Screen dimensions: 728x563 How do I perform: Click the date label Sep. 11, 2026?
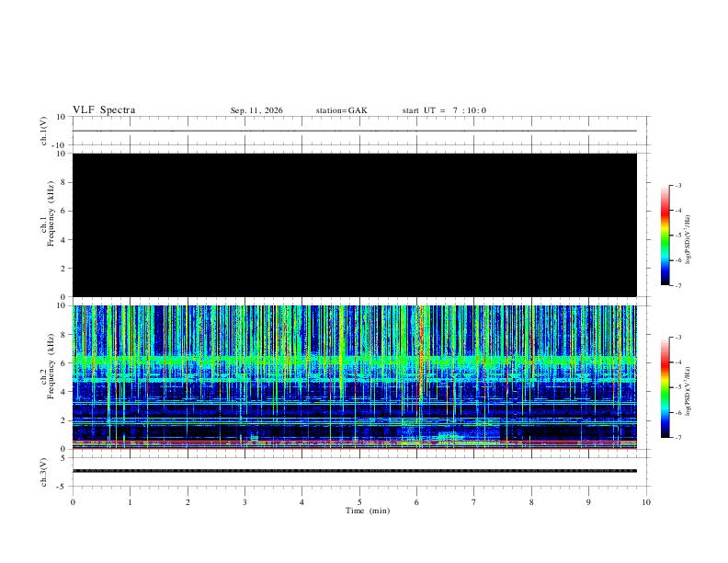tap(256, 110)
